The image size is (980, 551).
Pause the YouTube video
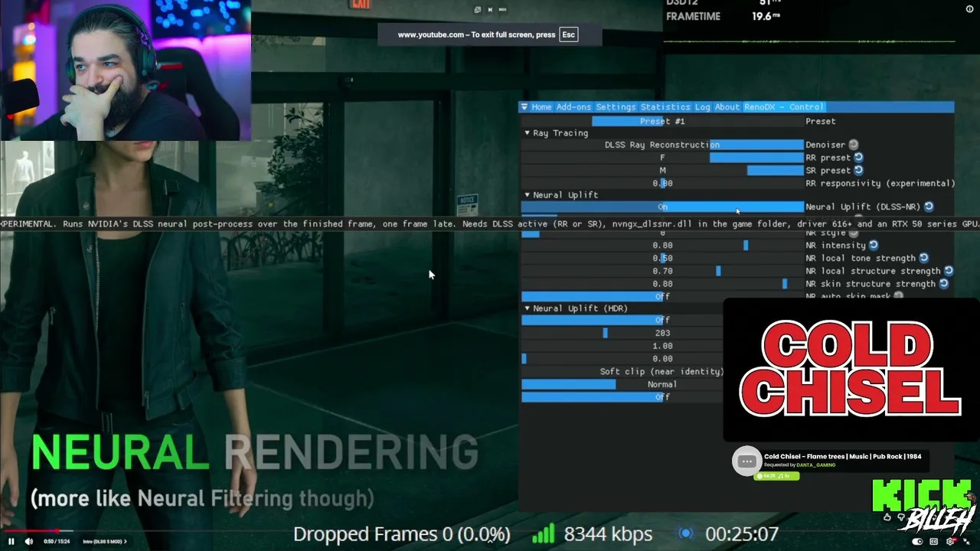11,541
